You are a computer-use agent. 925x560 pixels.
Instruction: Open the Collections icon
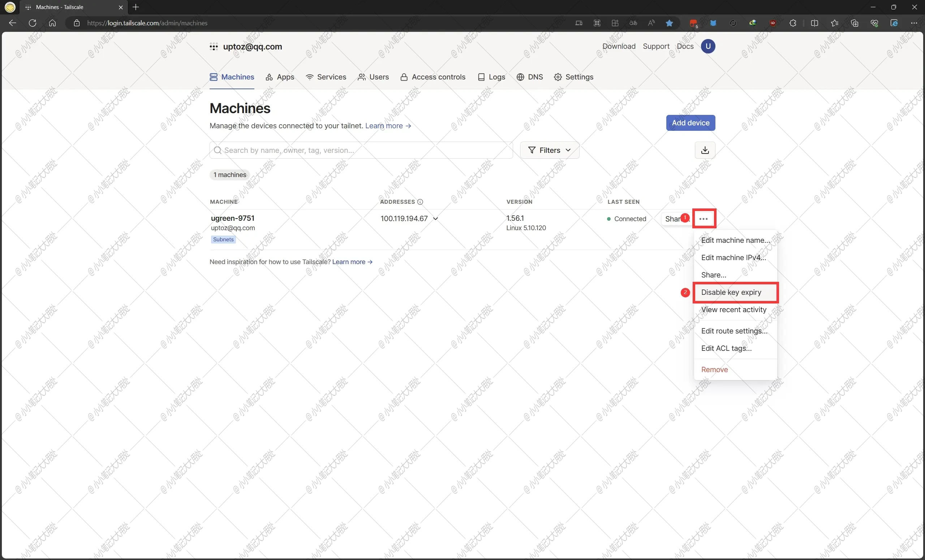(x=855, y=23)
